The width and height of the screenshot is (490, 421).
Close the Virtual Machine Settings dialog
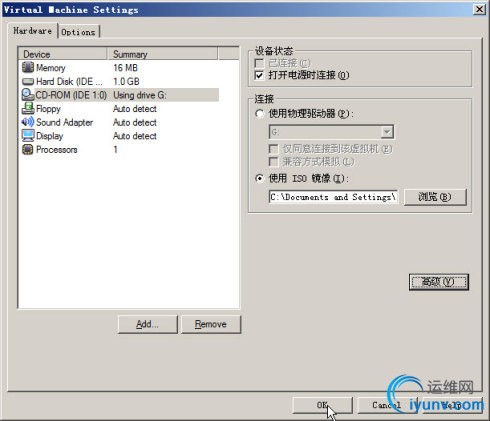[x=479, y=9]
